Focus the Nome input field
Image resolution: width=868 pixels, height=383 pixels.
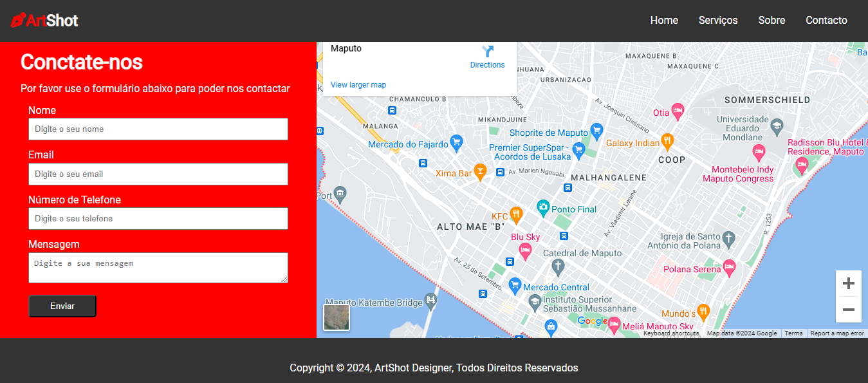pos(158,129)
